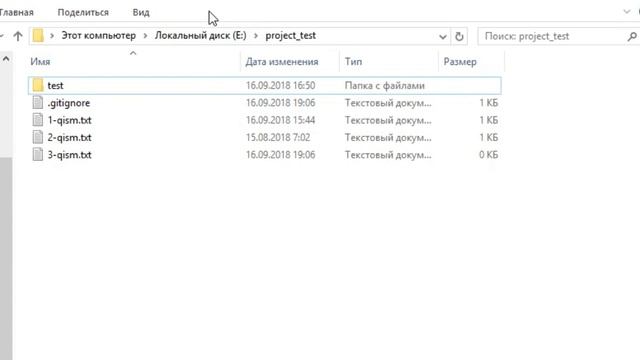
Task: Click project_test in the breadcrumb
Action: [x=291, y=36]
